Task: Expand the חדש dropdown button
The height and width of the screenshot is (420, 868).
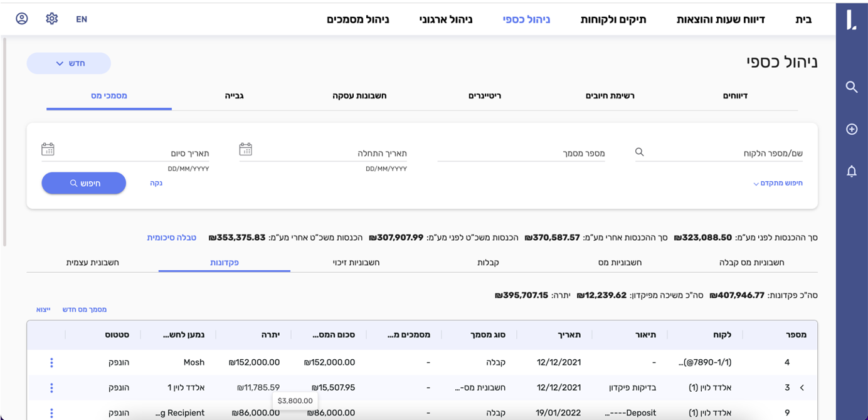Action: coord(69,63)
